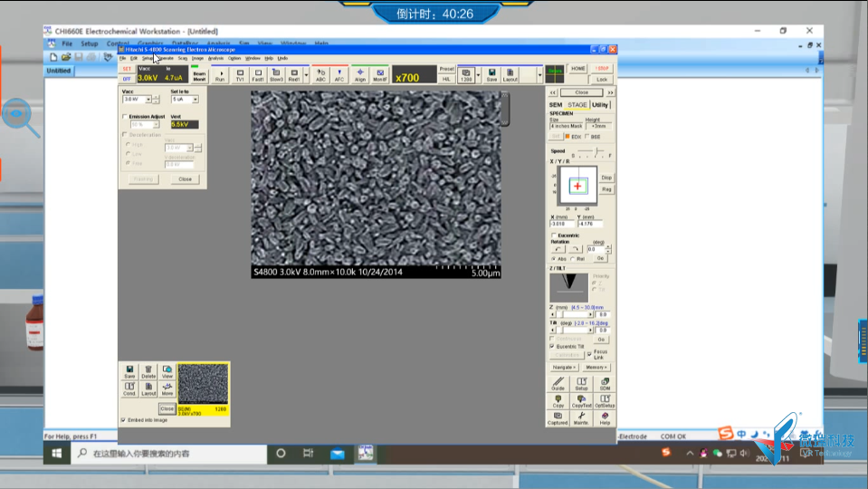Open the Scan menu in Hitachi window

coord(183,58)
